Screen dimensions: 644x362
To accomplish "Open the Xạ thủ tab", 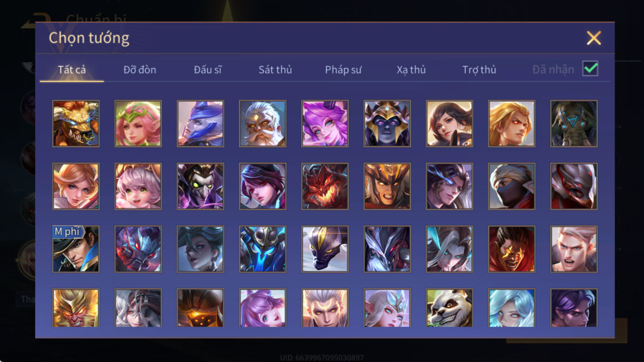I will tap(411, 69).
